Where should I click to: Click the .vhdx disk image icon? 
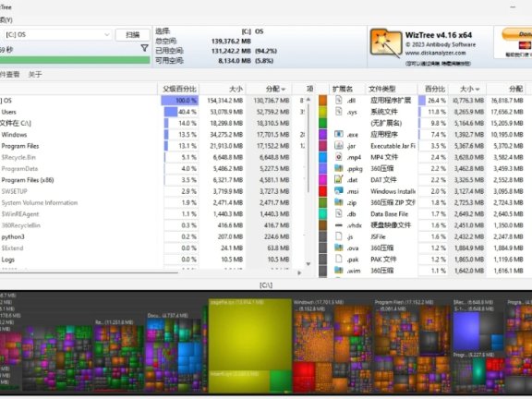click(339, 225)
